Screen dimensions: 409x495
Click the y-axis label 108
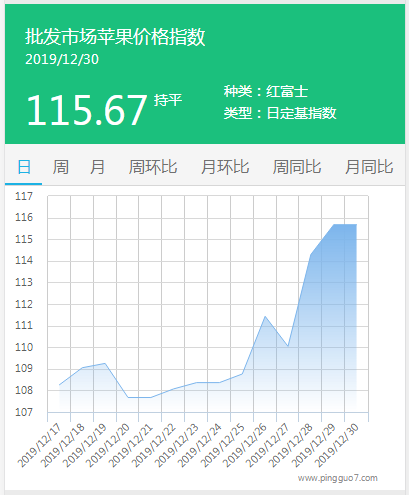pyautogui.click(x=24, y=390)
